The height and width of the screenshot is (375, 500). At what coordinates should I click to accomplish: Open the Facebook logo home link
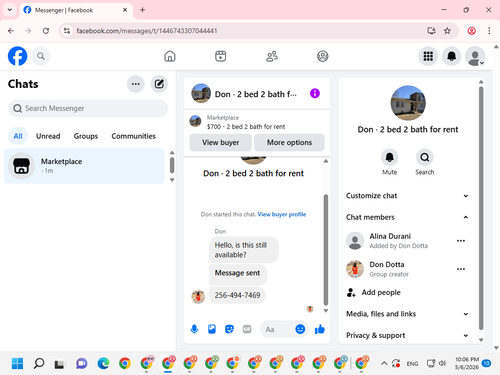click(x=17, y=56)
